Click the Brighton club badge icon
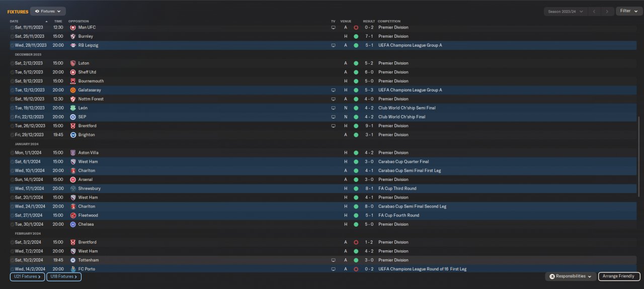The image size is (644, 289). (x=73, y=135)
